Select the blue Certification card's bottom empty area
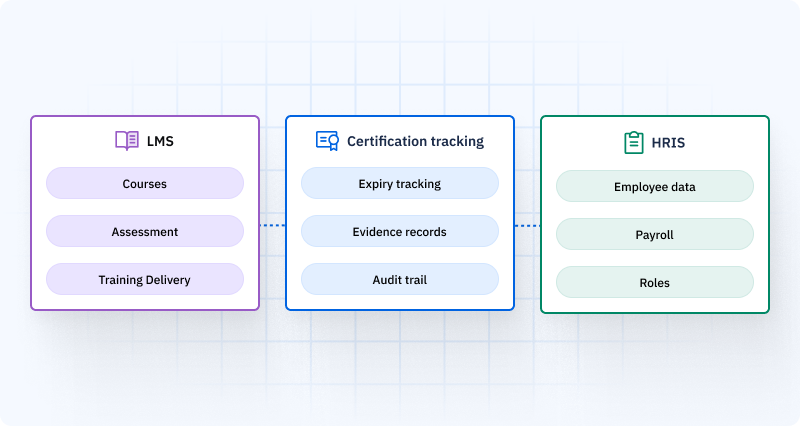This screenshot has width=800, height=426. coord(400,302)
